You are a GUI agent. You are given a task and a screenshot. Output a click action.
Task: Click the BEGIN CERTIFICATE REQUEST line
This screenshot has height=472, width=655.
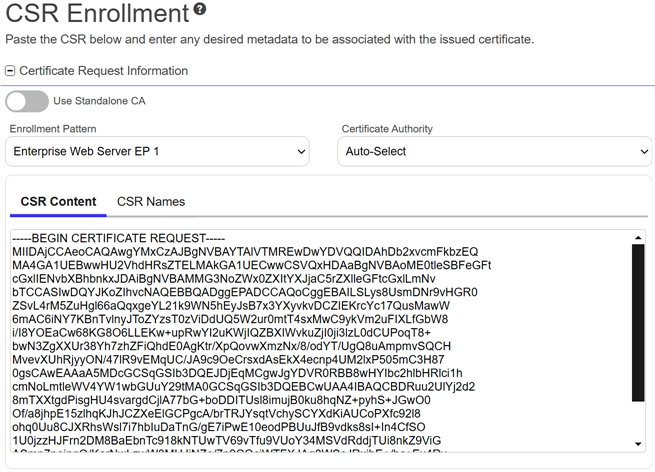119,237
